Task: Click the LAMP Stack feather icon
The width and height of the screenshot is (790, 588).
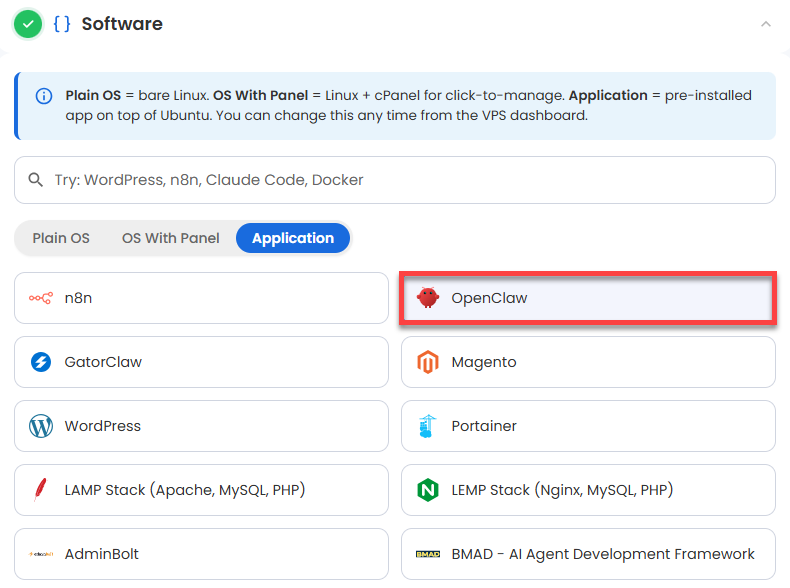Action: pyautogui.click(x=40, y=490)
